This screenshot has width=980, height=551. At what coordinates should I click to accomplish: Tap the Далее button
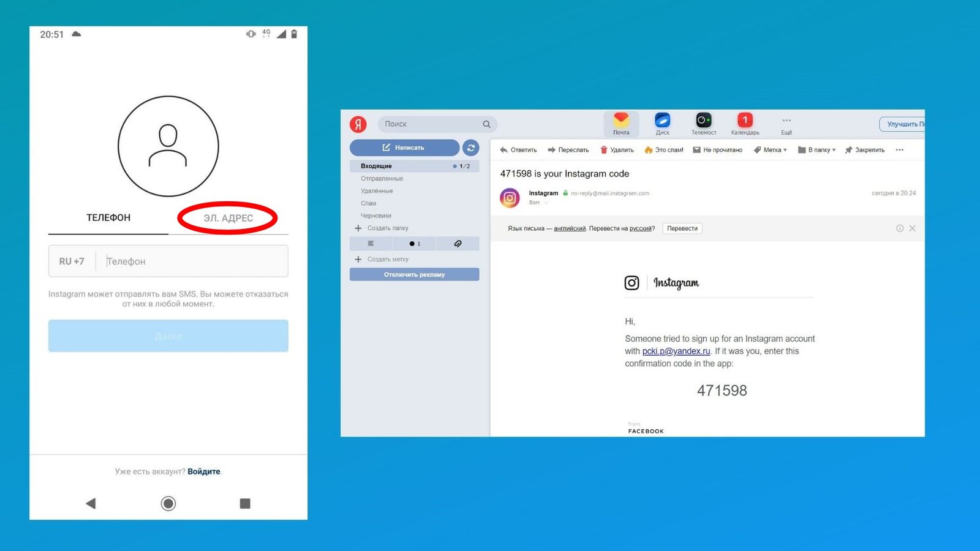(168, 336)
